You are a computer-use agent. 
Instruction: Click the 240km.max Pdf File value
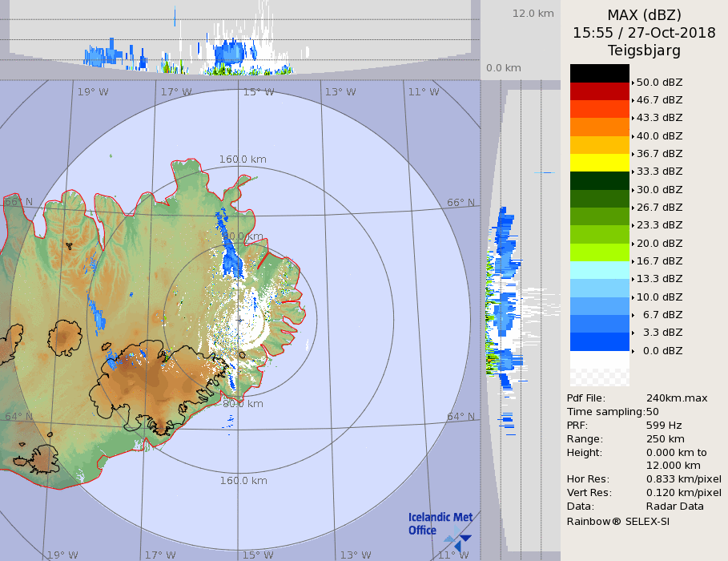676,398
